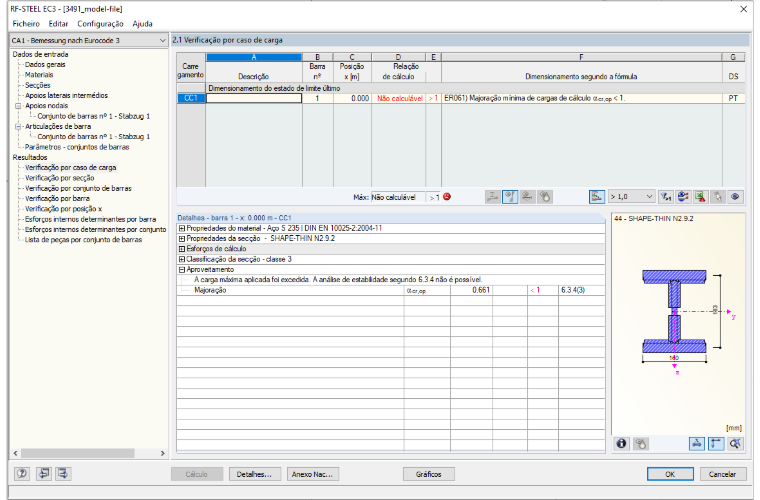Click column A header in results table

254,57
